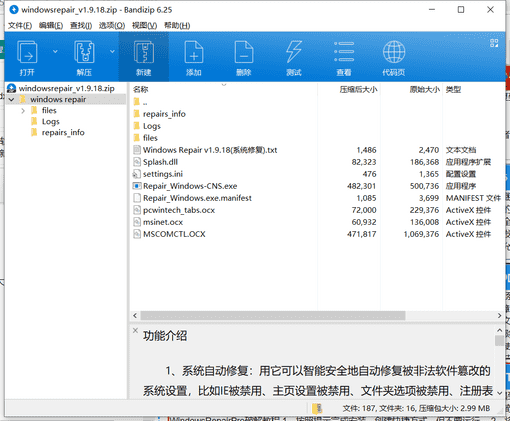Select the Logs folder in tree
Image resolution: width=510 pixels, height=421 pixels.
coord(50,122)
